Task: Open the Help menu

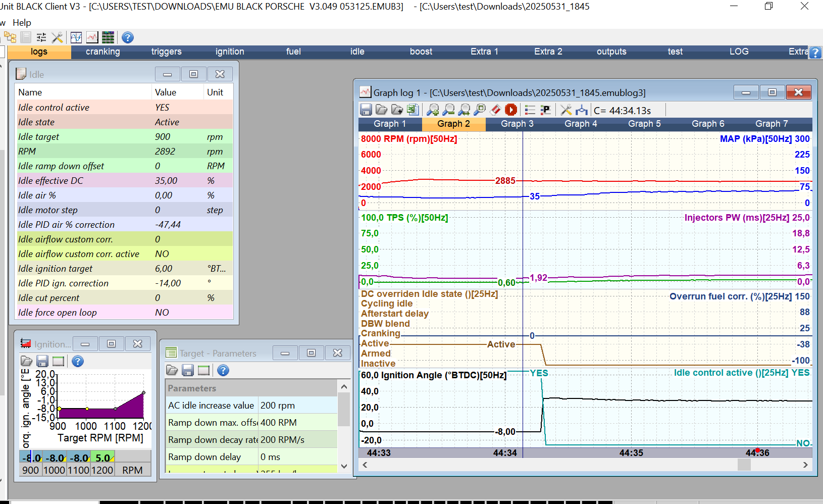Action: click(x=22, y=23)
